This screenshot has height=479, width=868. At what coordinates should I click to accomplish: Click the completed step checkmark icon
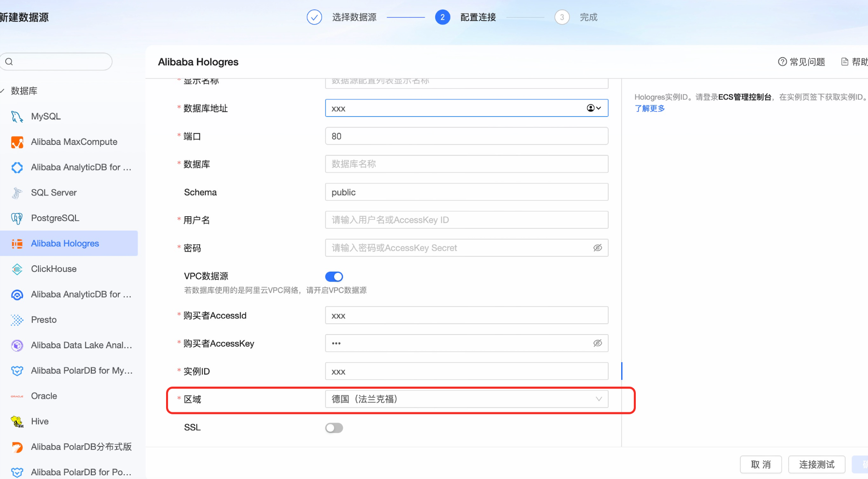tap(314, 17)
